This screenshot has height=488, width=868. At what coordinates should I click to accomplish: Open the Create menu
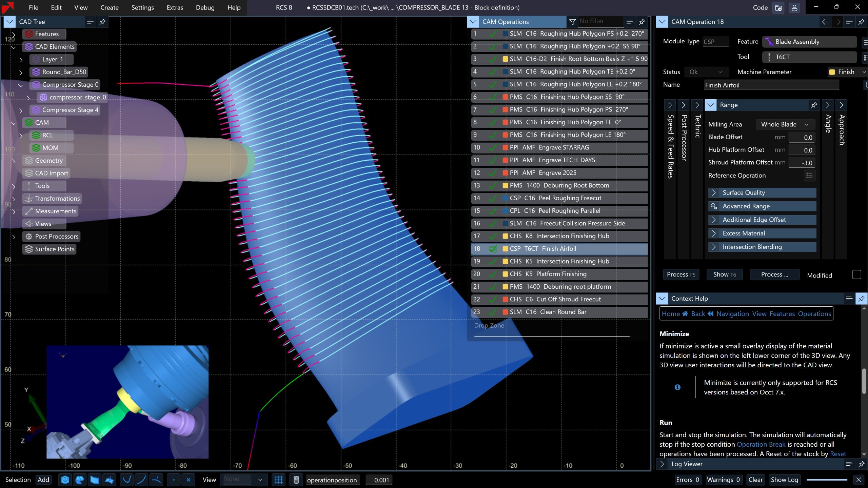click(x=109, y=7)
